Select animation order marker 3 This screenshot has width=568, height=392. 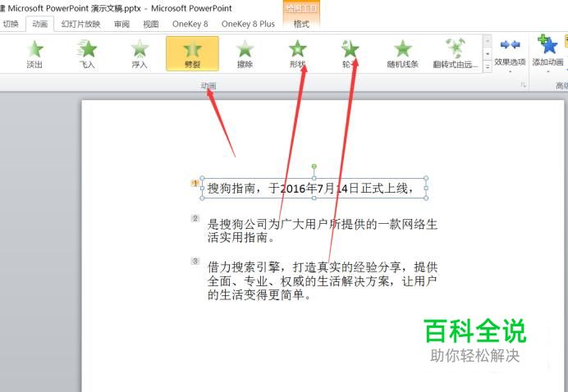(x=195, y=261)
